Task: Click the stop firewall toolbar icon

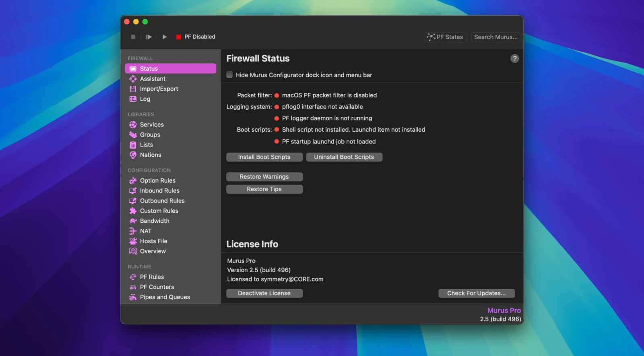Action: (133, 37)
